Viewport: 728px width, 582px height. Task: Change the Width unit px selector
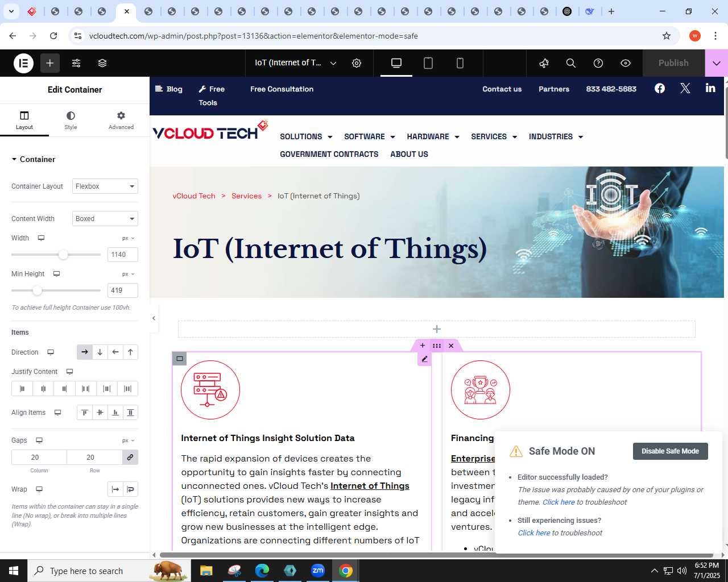coord(129,238)
